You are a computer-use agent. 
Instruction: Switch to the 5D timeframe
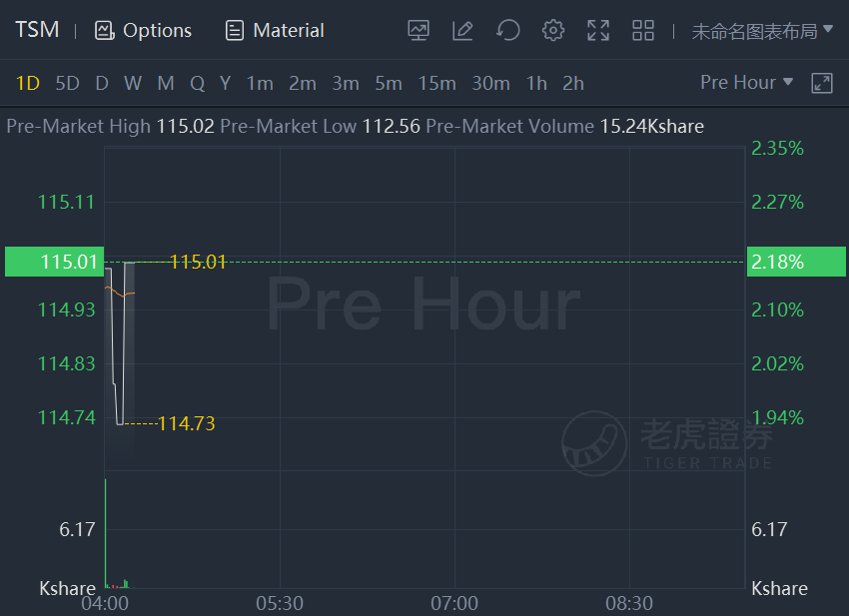point(67,83)
